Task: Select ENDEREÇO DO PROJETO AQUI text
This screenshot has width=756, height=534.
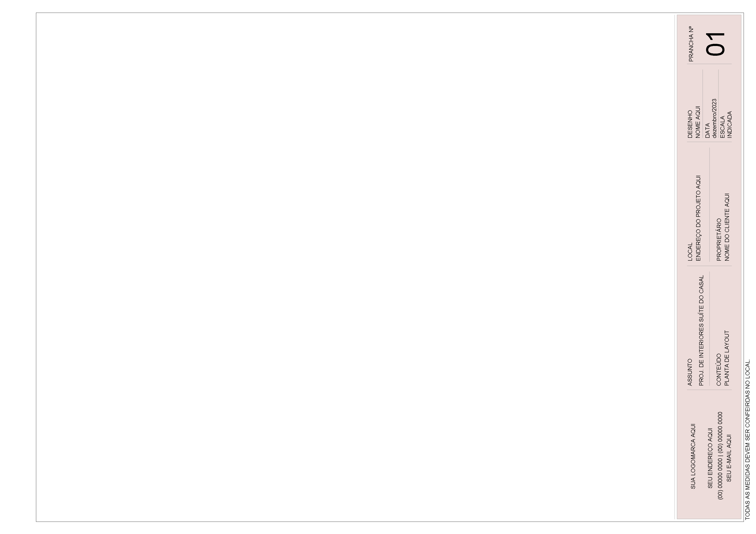Action: tap(698, 218)
